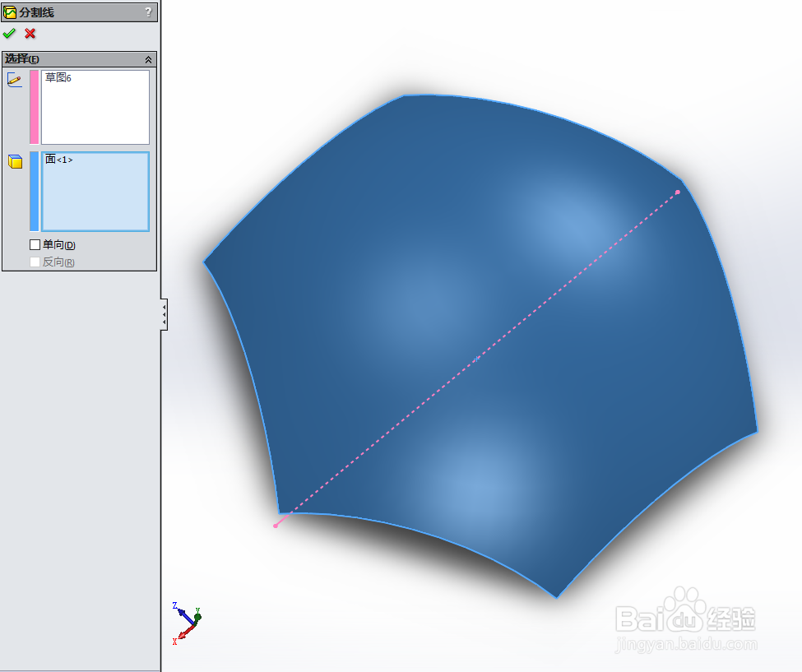Activate the faces selection box
Screen dimensions: 802x672
pos(95,192)
